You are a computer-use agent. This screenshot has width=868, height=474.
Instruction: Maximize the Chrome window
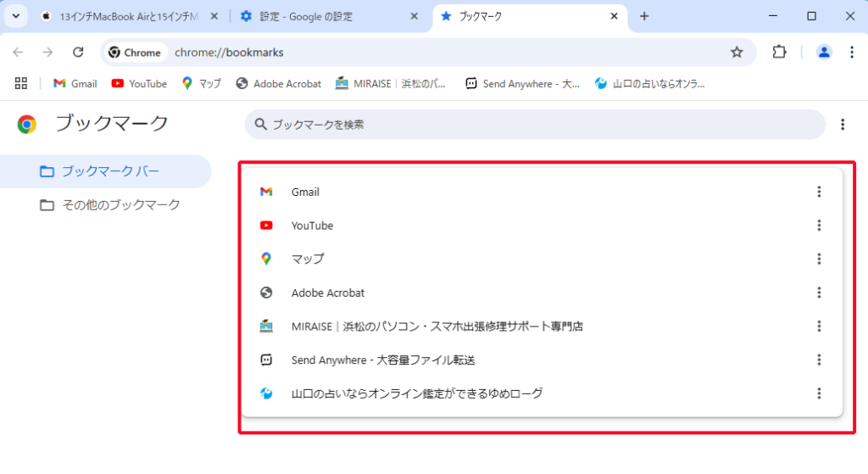tap(811, 17)
